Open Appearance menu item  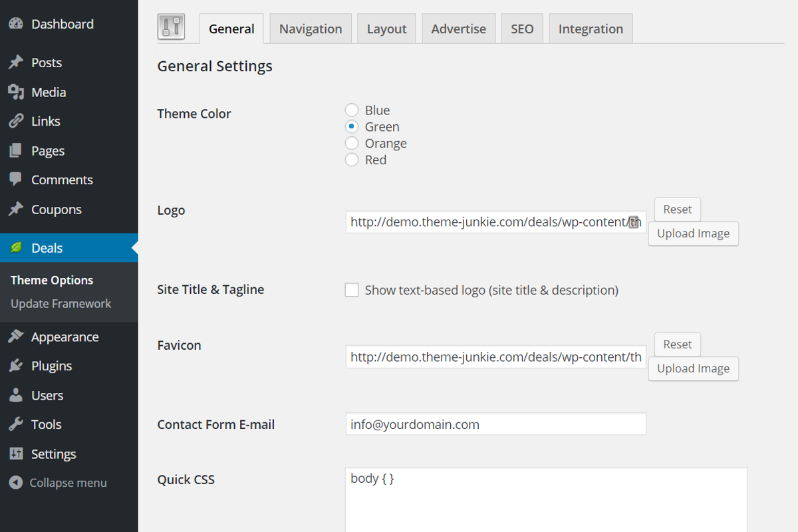coord(69,336)
